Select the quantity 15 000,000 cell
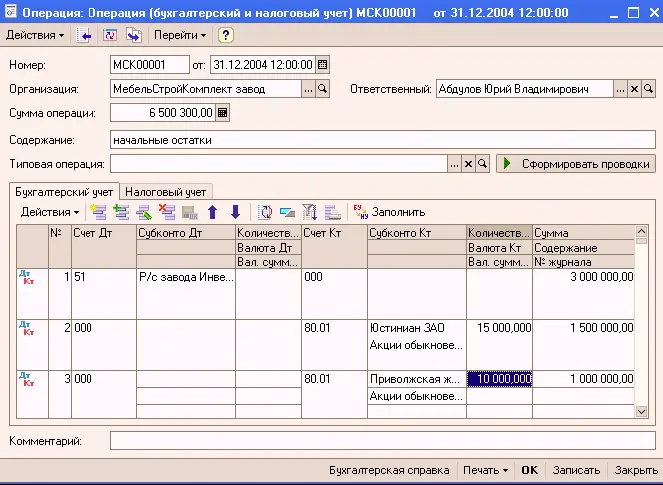This screenshot has height=485, width=663. tap(499, 328)
